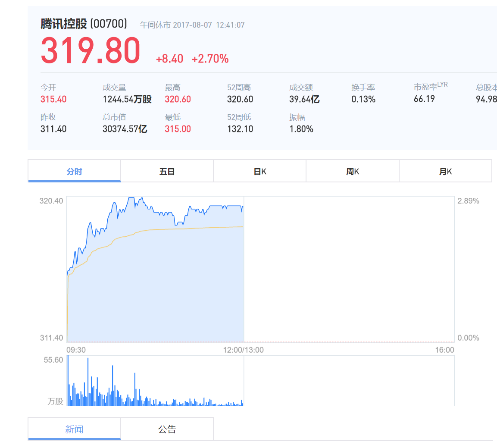Click the current price 319.80
Image resolution: width=497 pixels, height=448 pixels.
pyautogui.click(x=91, y=50)
